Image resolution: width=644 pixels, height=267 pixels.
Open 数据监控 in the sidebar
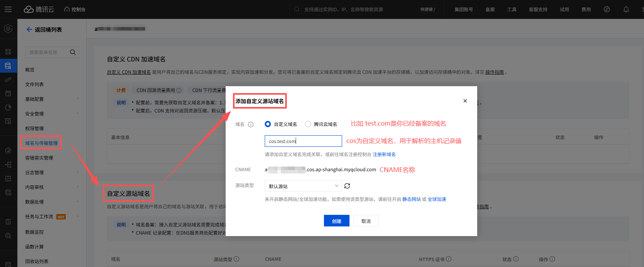click(x=34, y=232)
